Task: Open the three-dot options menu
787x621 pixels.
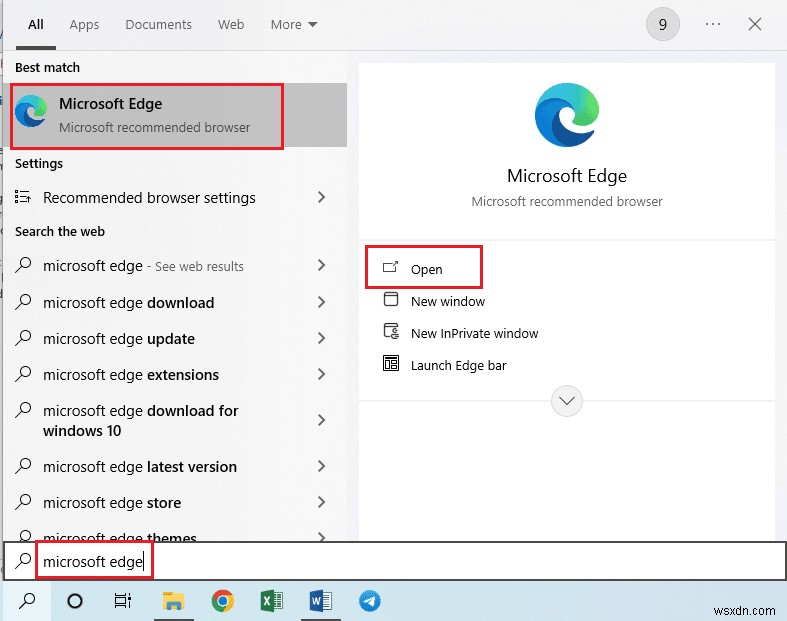Action: coord(713,24)
